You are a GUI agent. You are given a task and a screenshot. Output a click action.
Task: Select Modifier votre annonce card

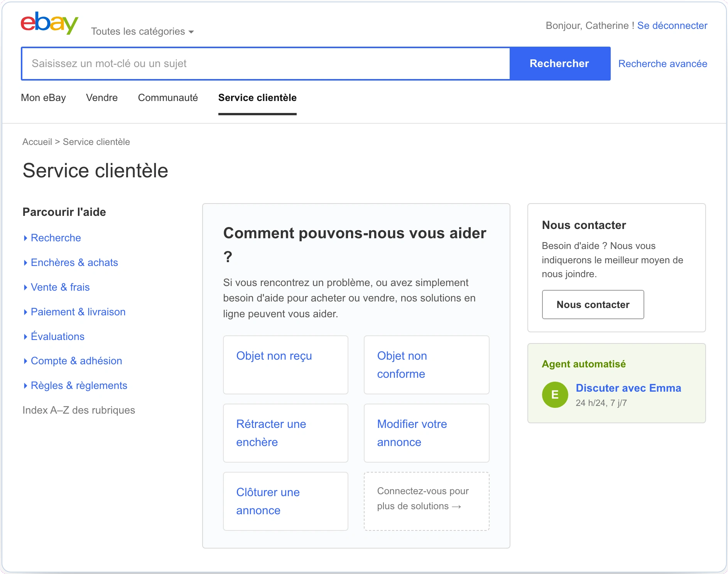pos(426,433)
